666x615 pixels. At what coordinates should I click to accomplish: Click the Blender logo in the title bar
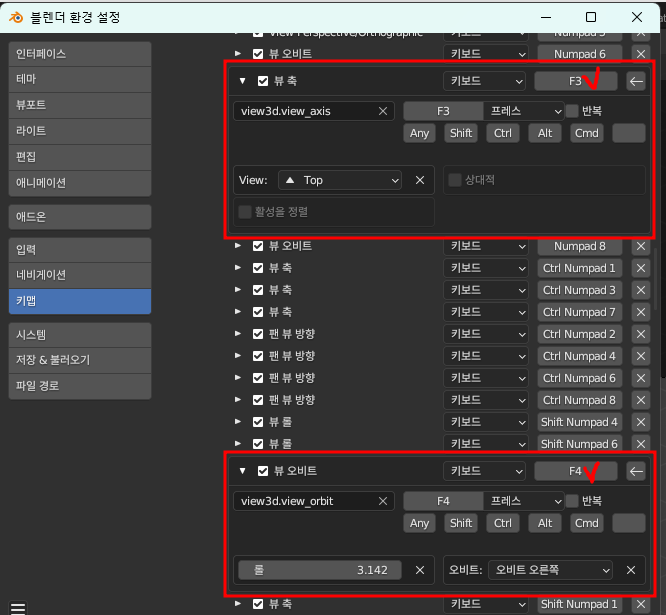16,17
